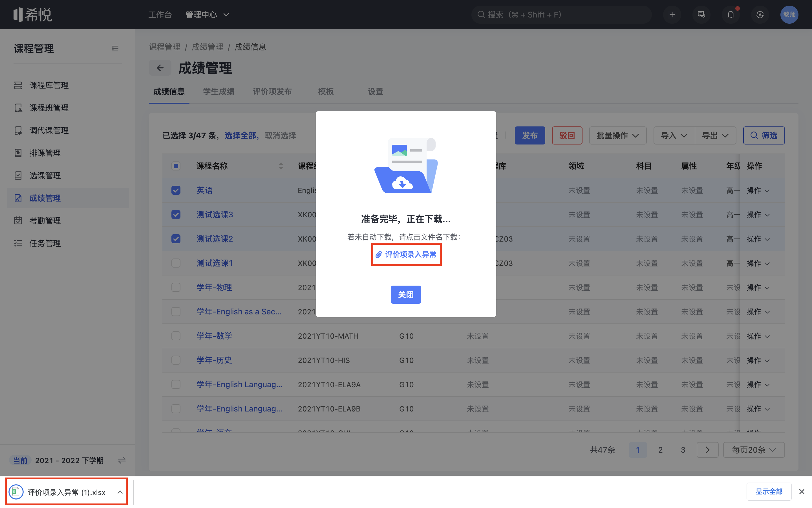Open the messages chat icon in top bar
The height and width of the screenshot is (508, 812).
click(701, 15)
